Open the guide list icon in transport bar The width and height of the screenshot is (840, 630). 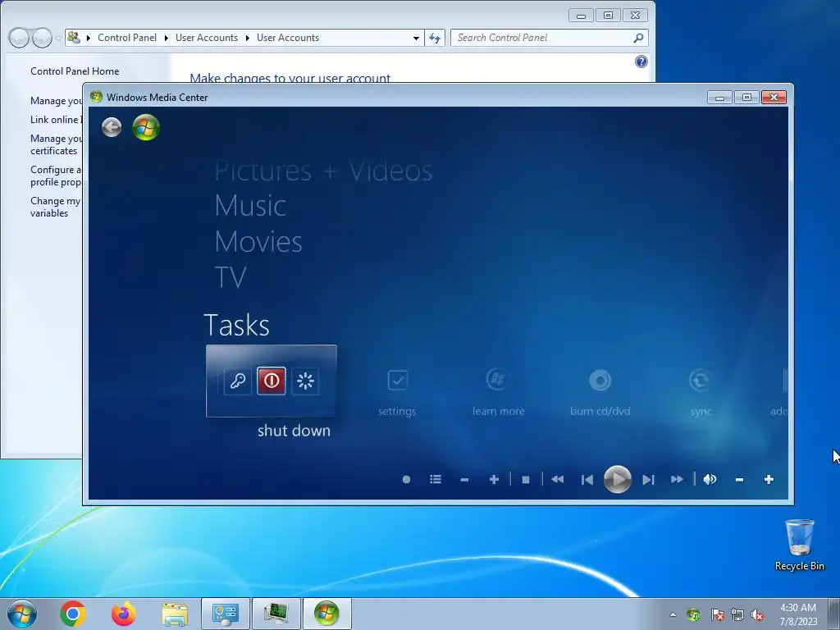click(436, 479)
